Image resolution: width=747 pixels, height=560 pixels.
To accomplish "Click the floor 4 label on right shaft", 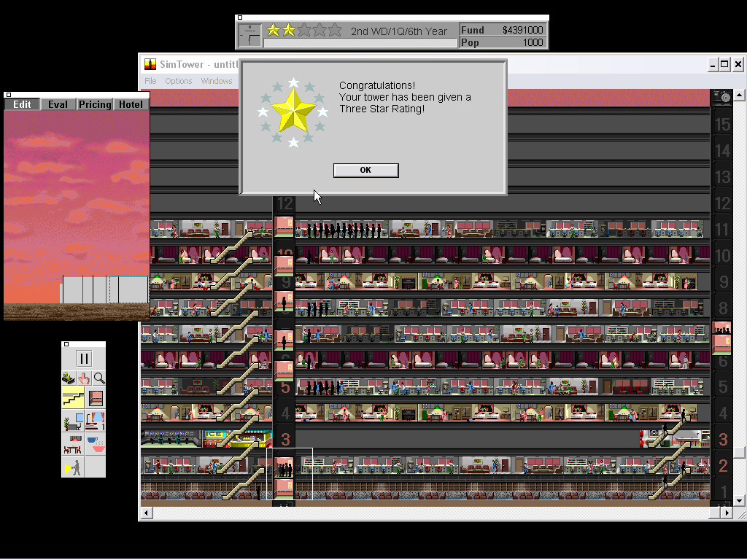I will [x=724, y=413].
